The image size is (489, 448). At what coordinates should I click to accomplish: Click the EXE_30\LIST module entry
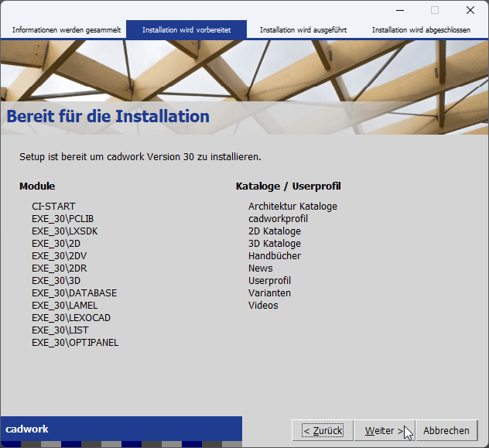(60, 330)
